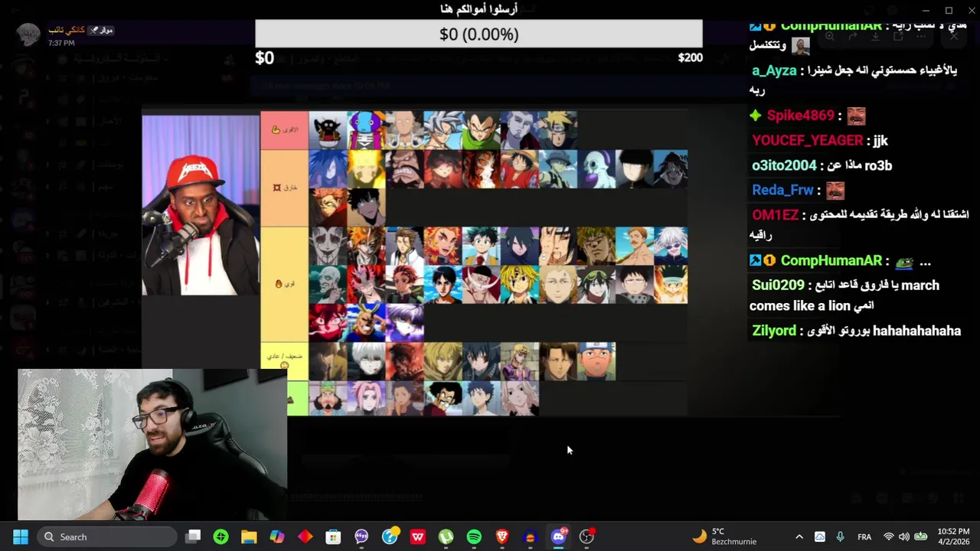Open the OBS taskbar icon with red badge
Screen dimensions: 980x551
(x=587, y=536)
